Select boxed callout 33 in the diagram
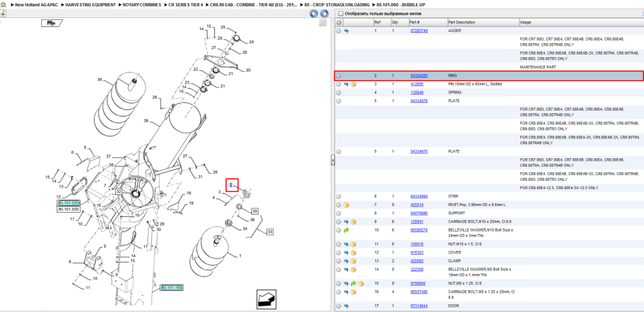The image size is (644, 312). (270, 232)
